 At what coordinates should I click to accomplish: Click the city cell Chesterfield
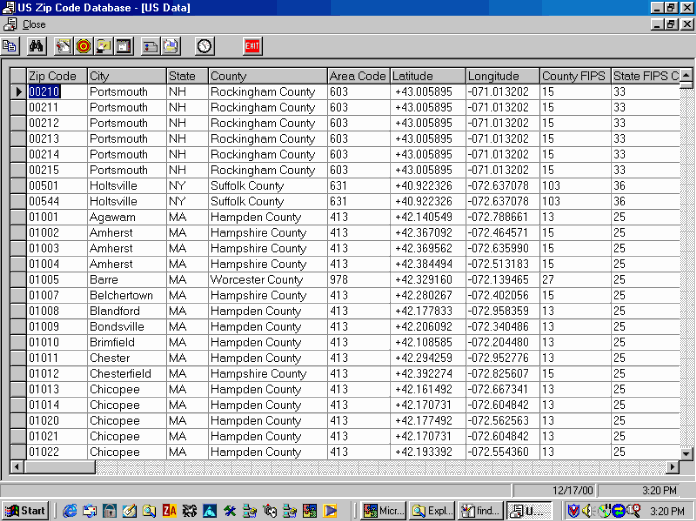coord(126,374)
